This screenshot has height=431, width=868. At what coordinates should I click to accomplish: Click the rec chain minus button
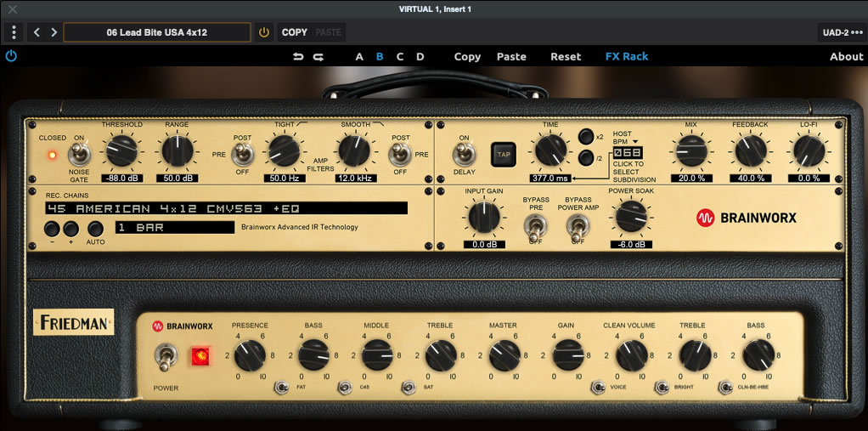[52, 229]
